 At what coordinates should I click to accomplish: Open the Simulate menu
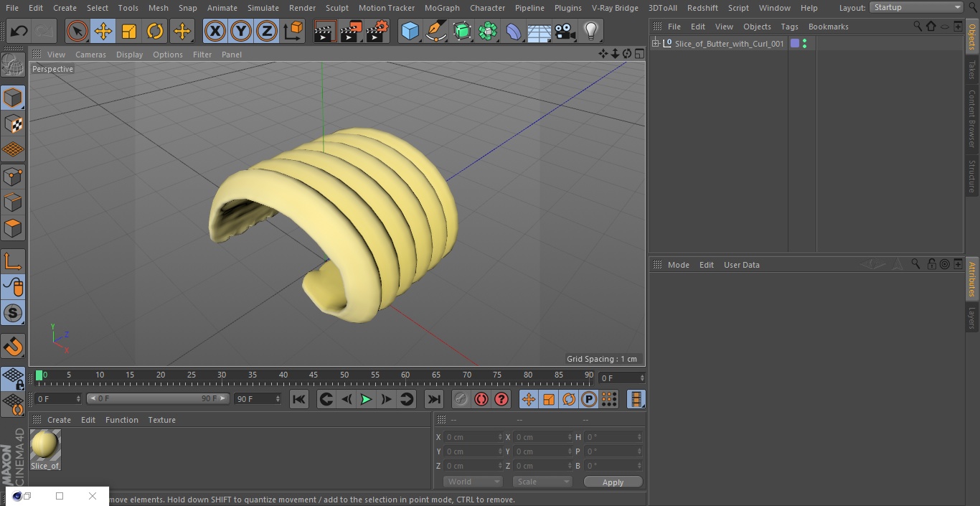pyautogui.click(x=263, y=8)
